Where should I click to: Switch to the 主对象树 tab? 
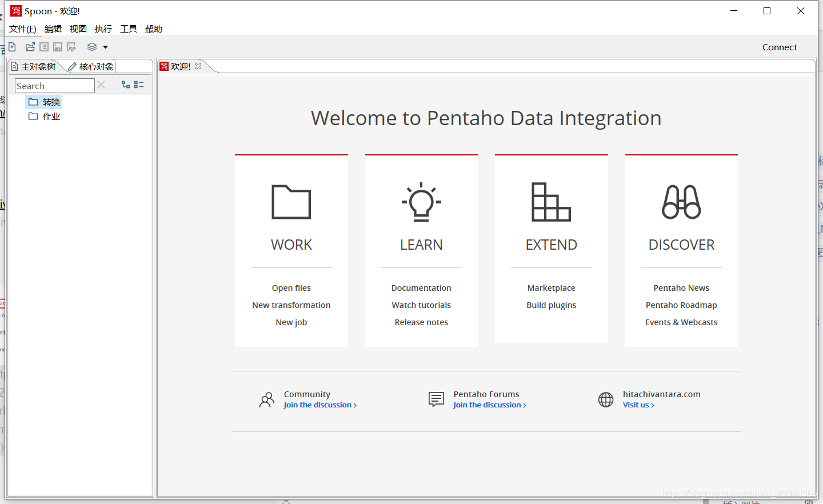[x=33, y=67]
